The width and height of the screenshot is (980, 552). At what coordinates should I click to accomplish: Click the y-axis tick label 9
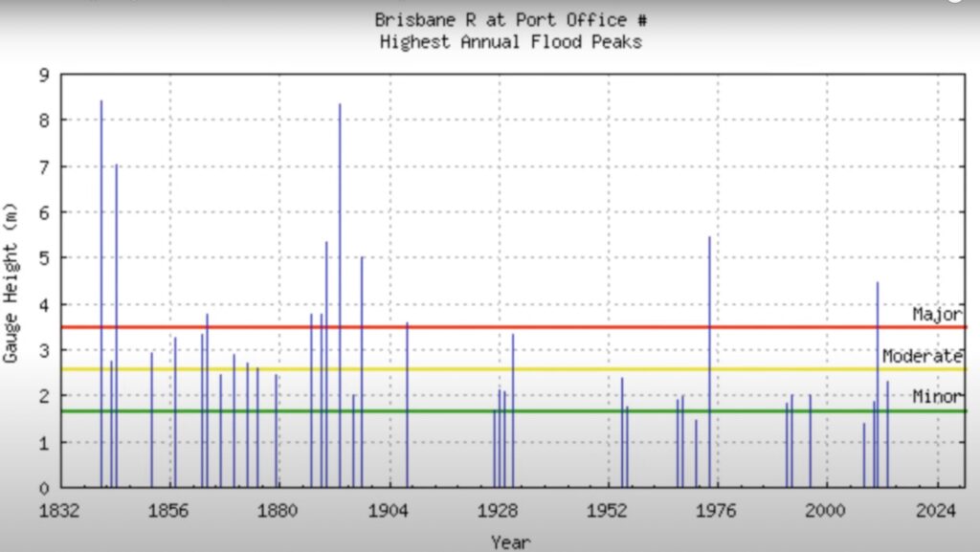point(44,76)
